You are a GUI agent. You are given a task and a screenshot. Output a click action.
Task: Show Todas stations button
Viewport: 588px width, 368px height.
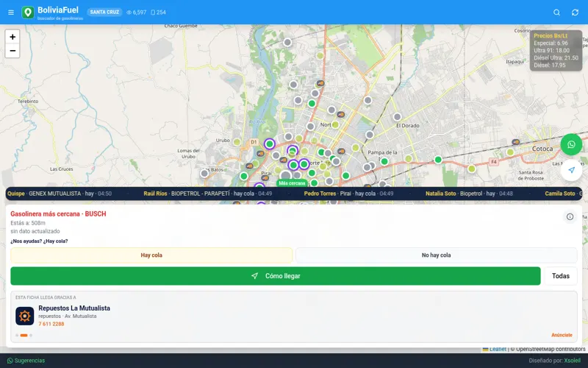coord(561,276)
